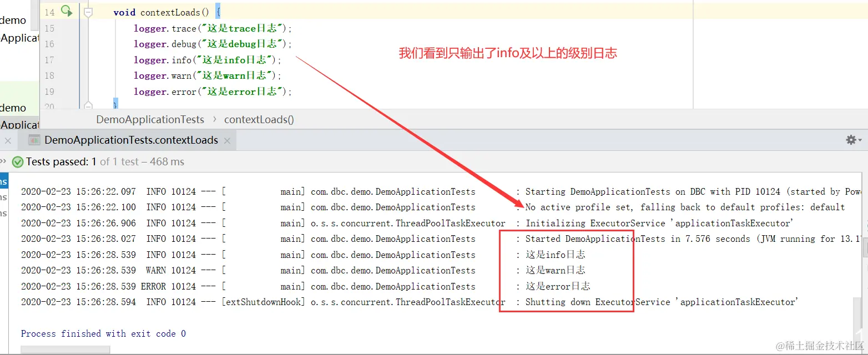Click line number 17 in the gutter
The height and width of the screenshot is (355, 868).
(x=49, y=60)
